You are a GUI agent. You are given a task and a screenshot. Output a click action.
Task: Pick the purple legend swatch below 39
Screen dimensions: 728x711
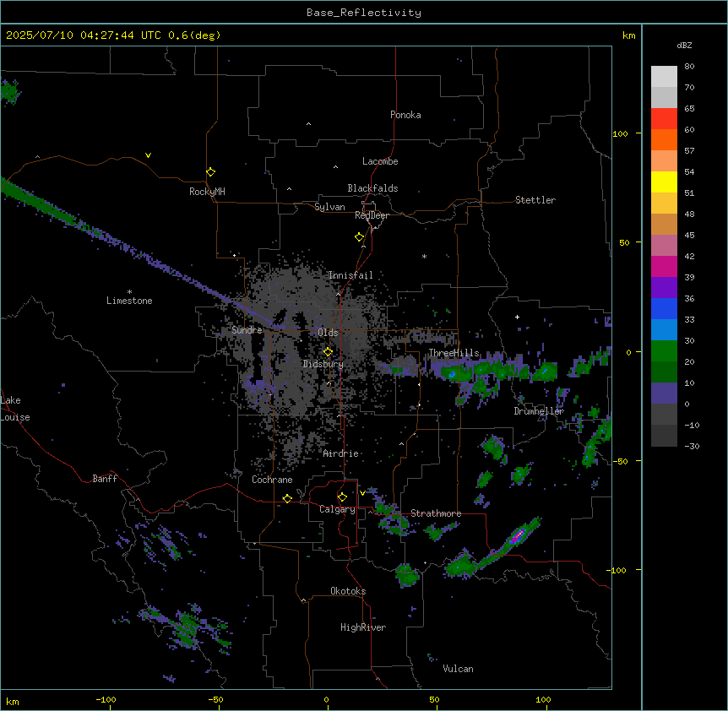coord(664,288)
